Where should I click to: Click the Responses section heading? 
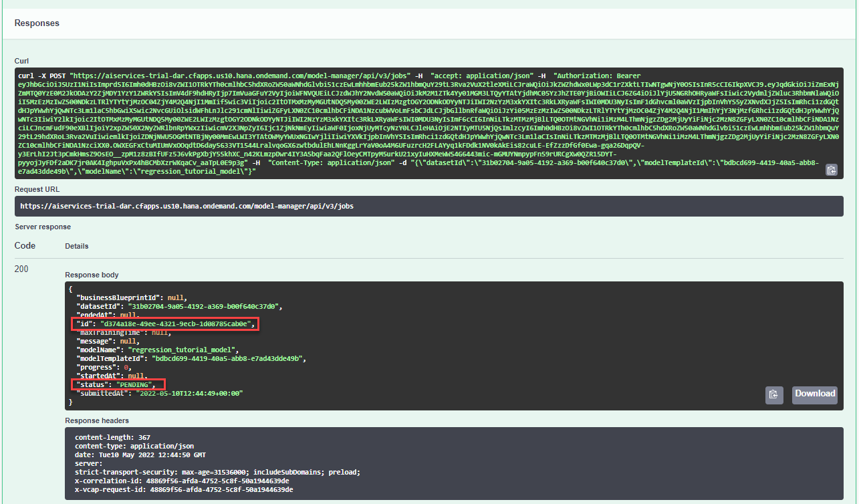point(37,23)
